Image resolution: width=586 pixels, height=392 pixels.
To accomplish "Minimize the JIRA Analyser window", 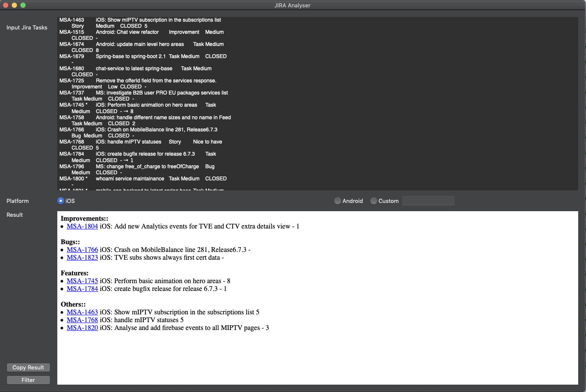I will tap(14, 5).
